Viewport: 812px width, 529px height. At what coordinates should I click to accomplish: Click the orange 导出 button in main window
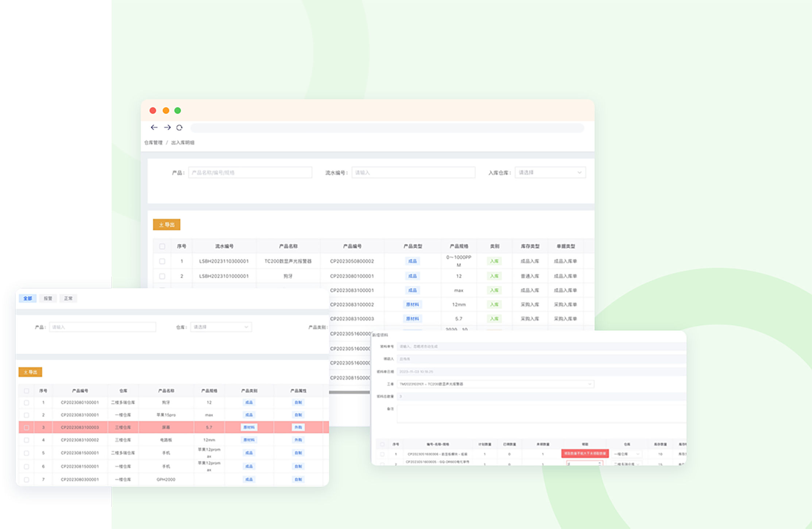pyautogui.click(x=167, y=225)
